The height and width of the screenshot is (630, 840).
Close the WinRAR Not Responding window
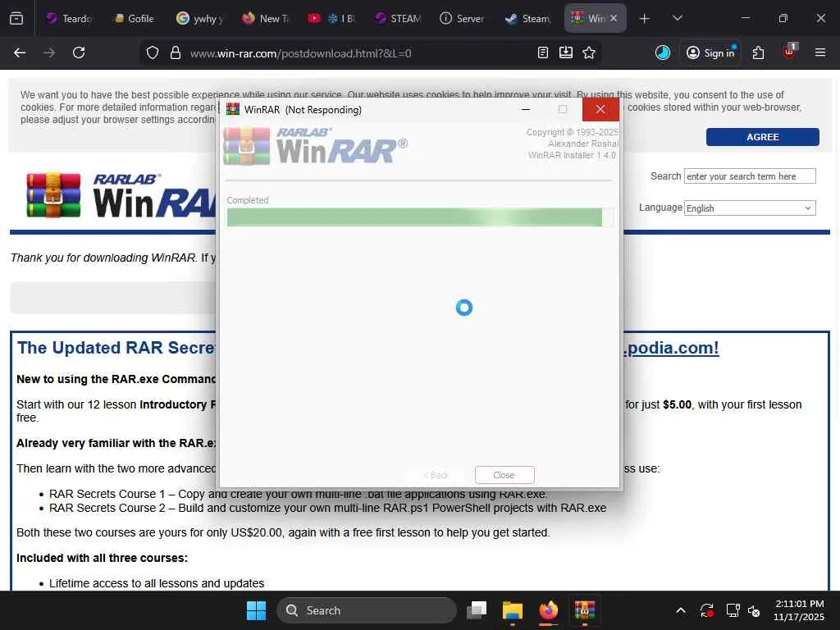click(600, 109)
